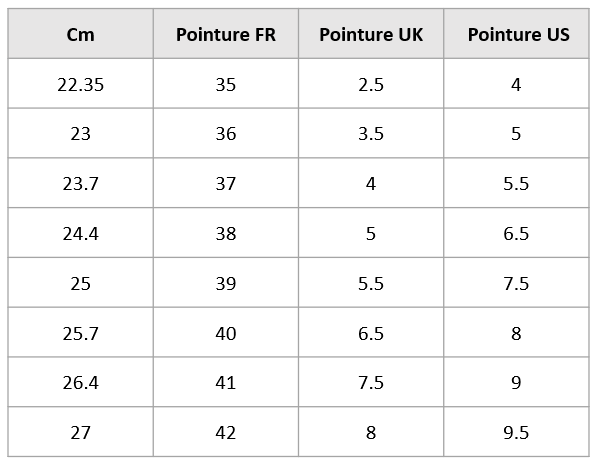597x468 pixels.
Task: Select the FR size 42 cell
Action: pos(226,432)
